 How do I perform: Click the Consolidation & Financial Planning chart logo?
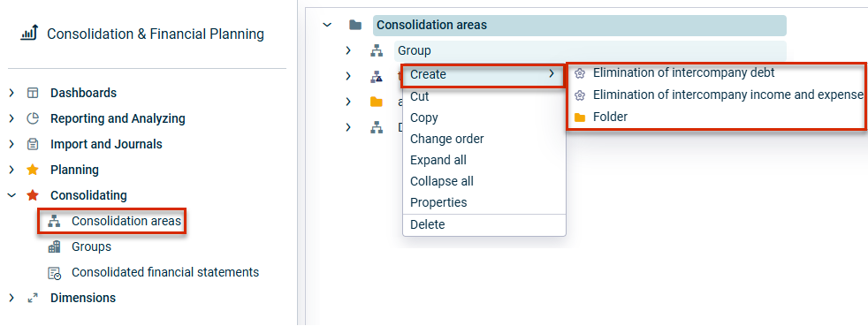point(29,34)
